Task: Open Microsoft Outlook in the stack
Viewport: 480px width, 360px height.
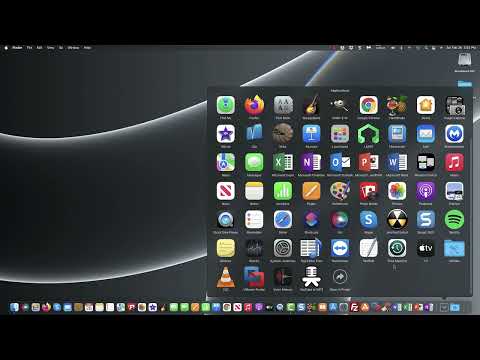Action: coord(340,162)
